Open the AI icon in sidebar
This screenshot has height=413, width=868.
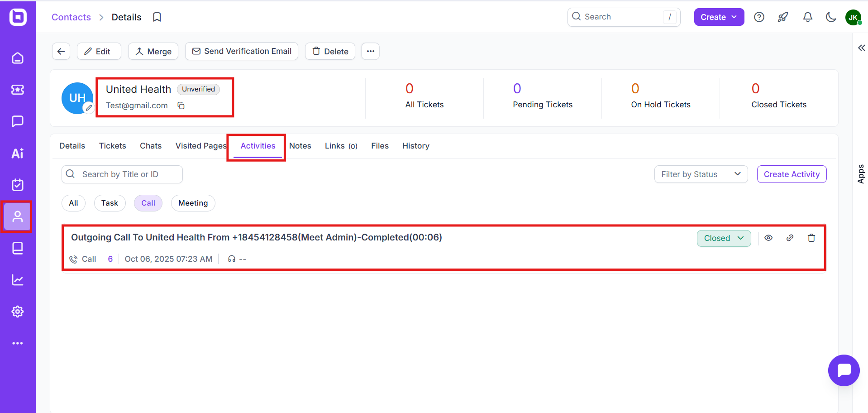[x=18, y=153]
